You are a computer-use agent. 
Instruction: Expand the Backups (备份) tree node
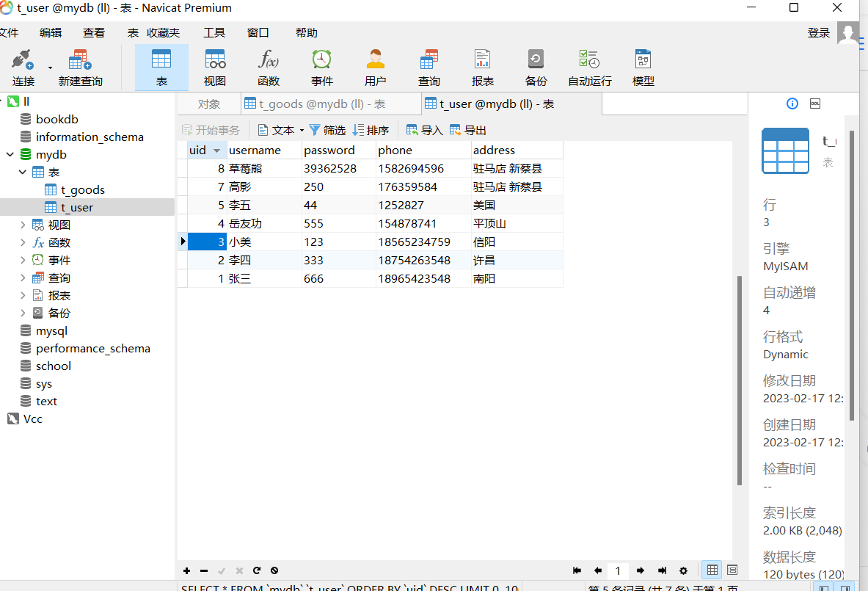click(23, 313)
